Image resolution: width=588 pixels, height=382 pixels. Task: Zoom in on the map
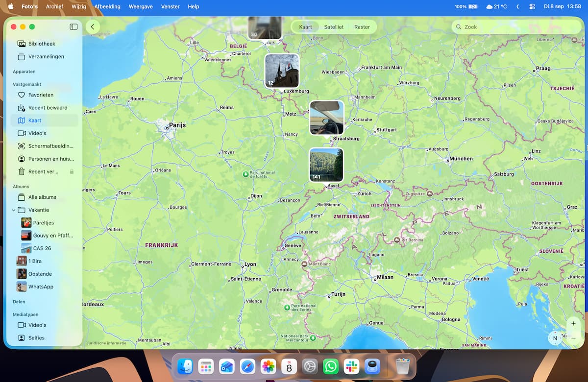click(573, 324)
